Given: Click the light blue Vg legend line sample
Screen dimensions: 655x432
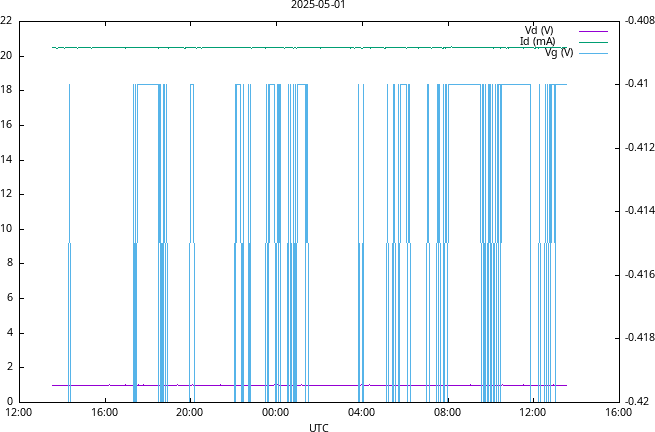Looking at the screenshot, I should [593, 53].
